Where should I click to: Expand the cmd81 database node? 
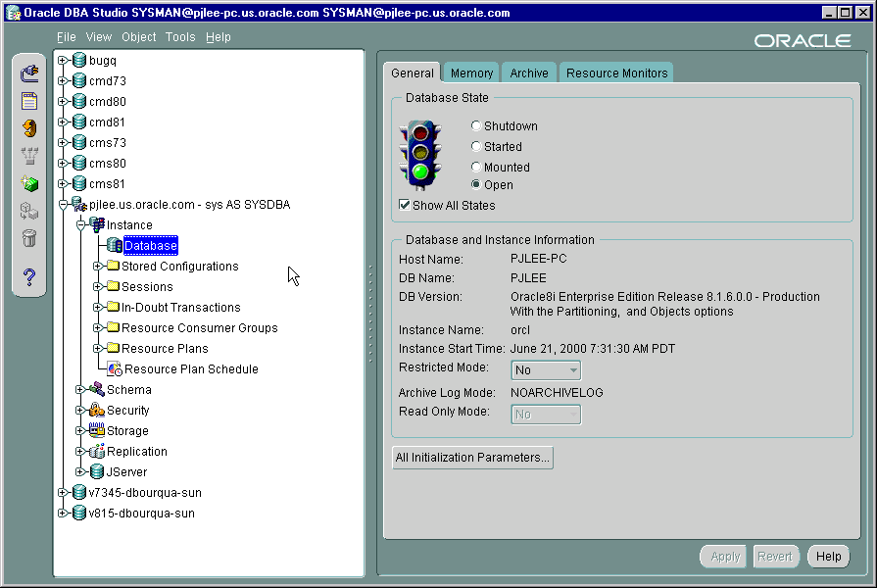point(63,122)
